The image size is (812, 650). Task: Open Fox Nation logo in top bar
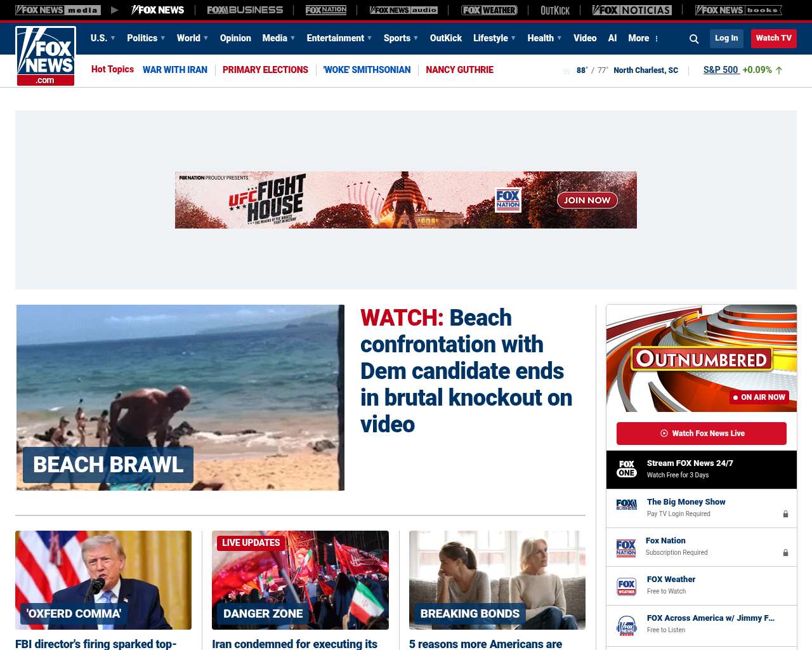(326, 10)
